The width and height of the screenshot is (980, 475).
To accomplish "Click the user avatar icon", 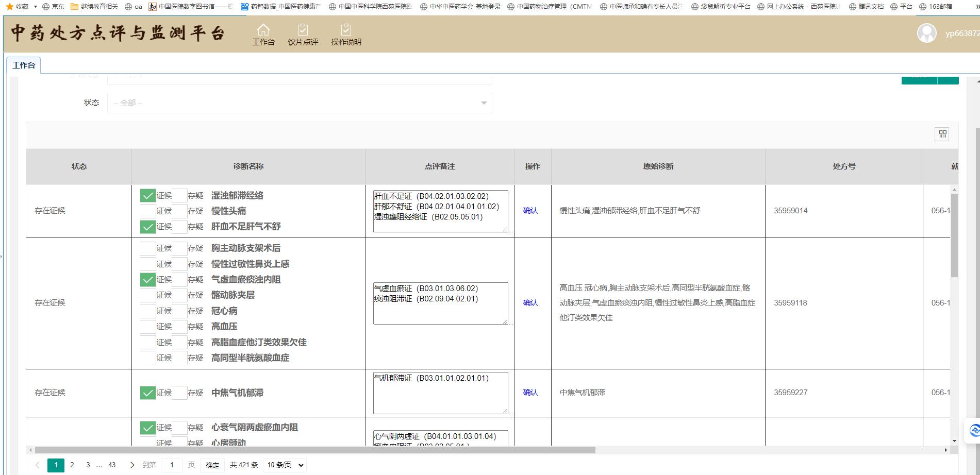I will click(926, 33).
